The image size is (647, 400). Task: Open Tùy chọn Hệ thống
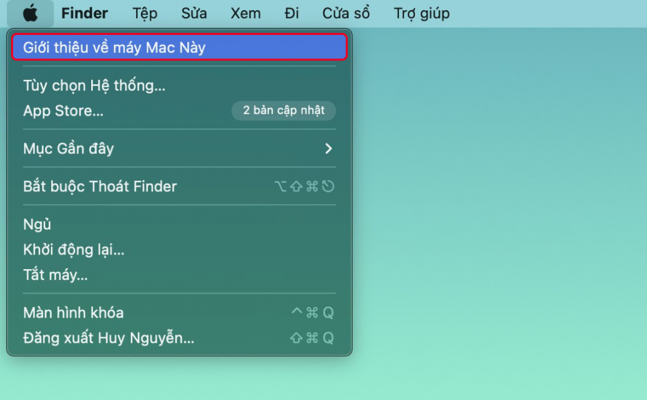94,85
